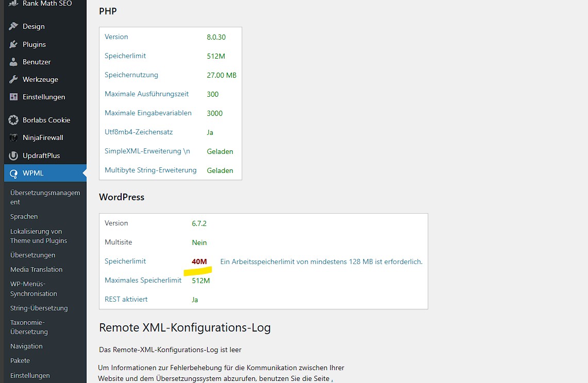Viewport: 588px width, 383px height.
Task: Click the Einstellungen sliders icon
Action: 13,97
